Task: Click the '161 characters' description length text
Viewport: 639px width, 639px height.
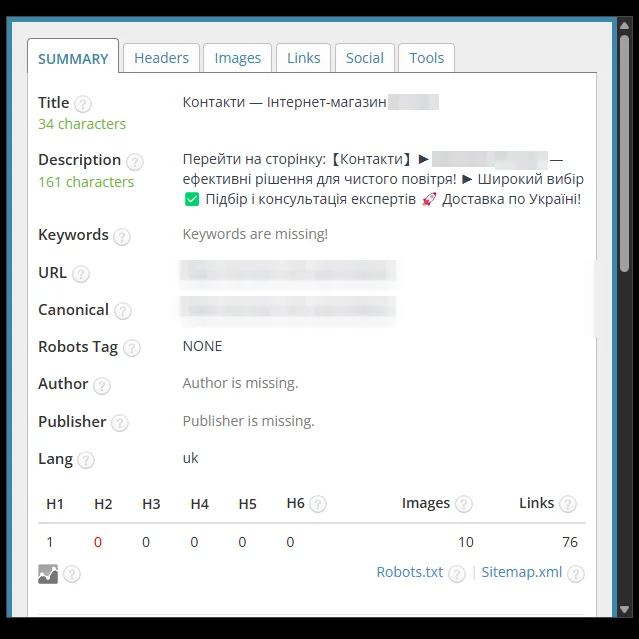Action: pos(86,182)
